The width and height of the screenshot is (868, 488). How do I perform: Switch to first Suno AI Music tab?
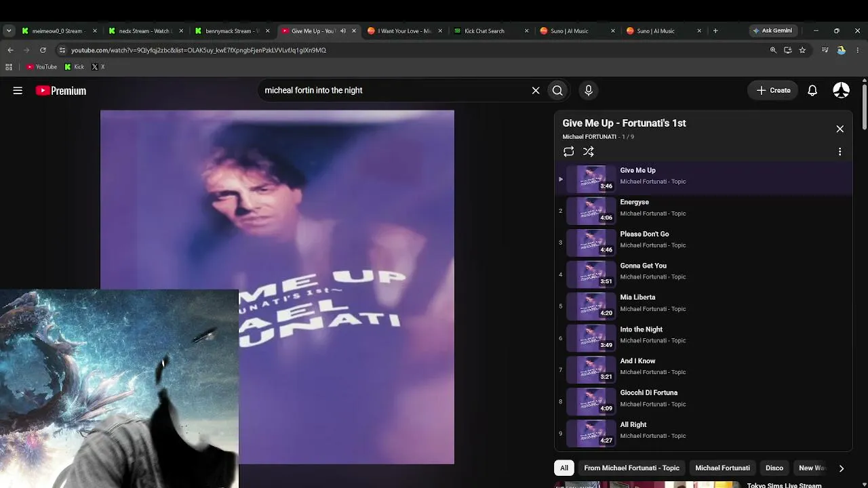(x=578, y=30)
